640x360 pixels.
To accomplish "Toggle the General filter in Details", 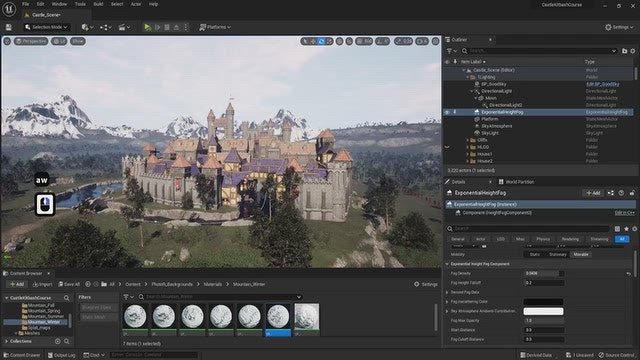I will [458, 239].
